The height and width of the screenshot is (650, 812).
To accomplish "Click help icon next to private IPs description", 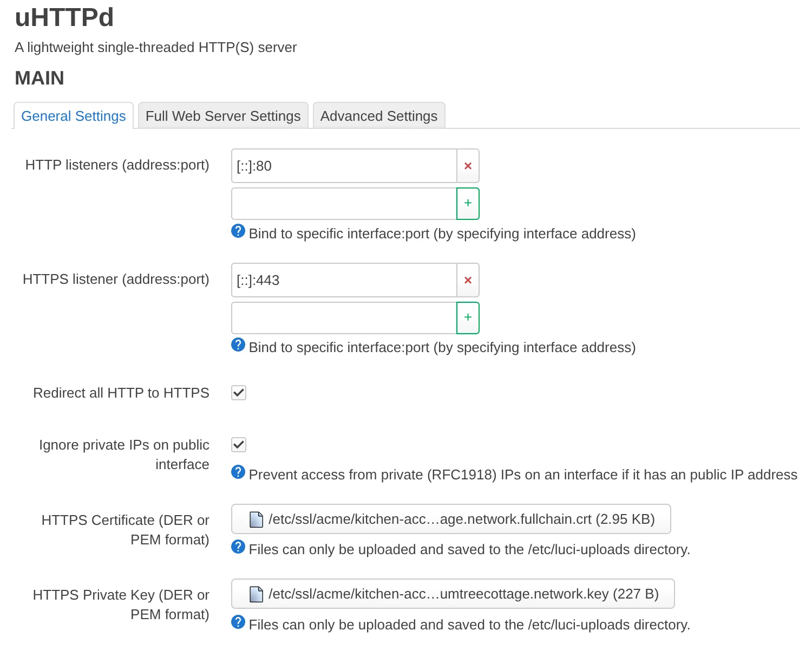I will click(x=238, y=472).
